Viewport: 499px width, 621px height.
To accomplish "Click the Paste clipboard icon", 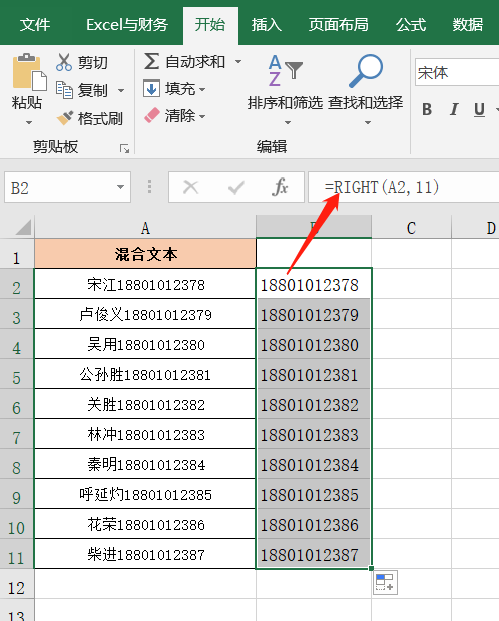I will tap(29, 72).
